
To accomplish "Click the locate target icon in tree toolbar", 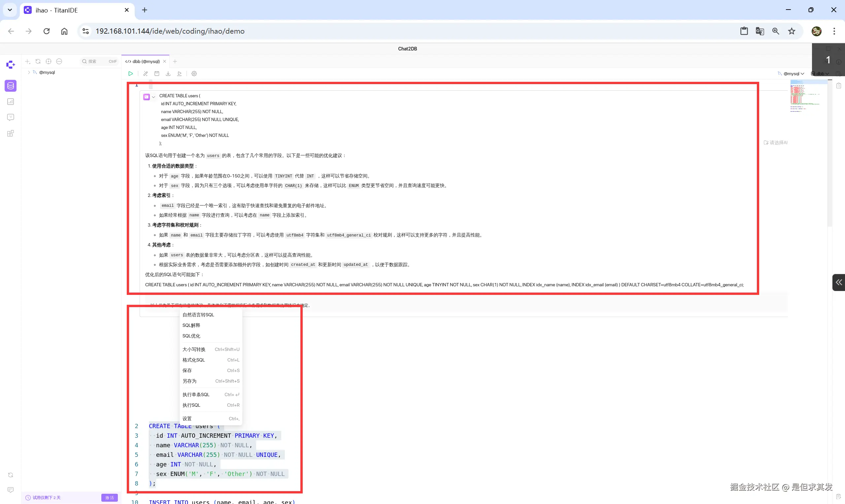I will point(49,61).
